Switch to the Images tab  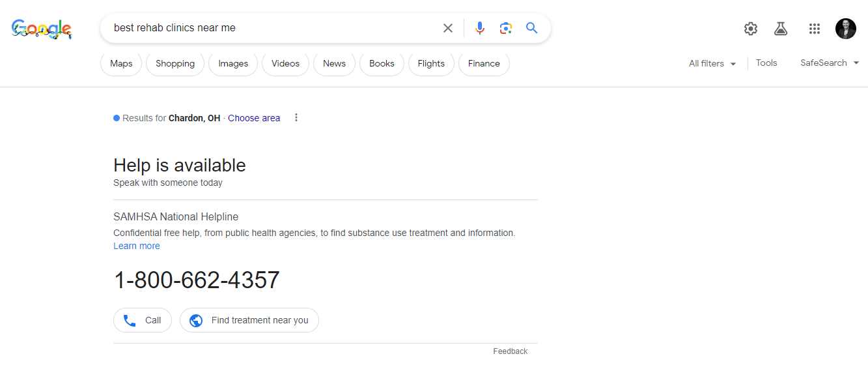point(233,63)
